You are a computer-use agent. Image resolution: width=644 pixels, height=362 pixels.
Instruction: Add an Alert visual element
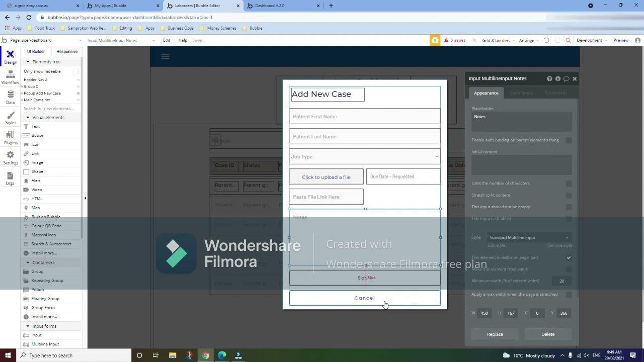tap(36, 180)
